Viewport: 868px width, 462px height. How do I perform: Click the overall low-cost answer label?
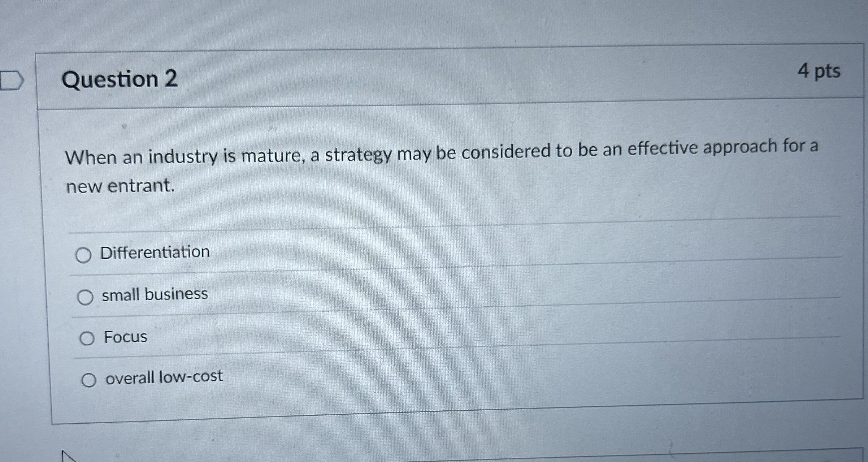163,377
